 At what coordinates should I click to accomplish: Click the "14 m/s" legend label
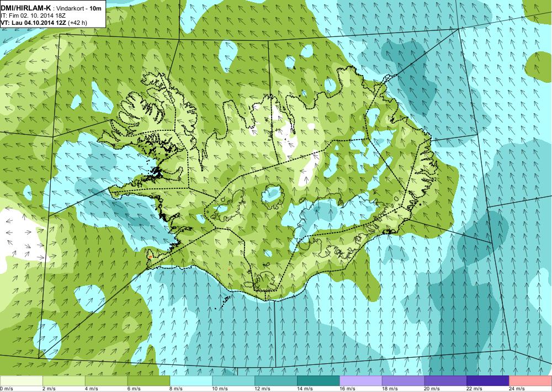pyautogui.click(x=305, y=389)
